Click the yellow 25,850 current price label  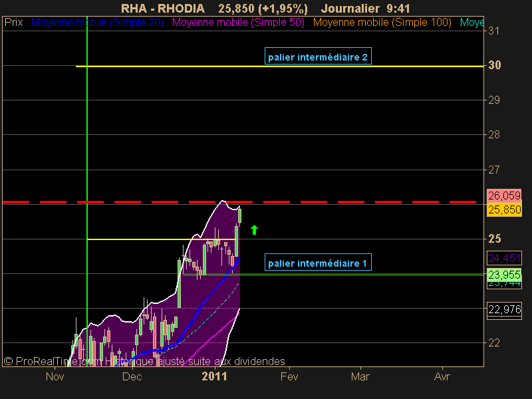coord(504,209)
